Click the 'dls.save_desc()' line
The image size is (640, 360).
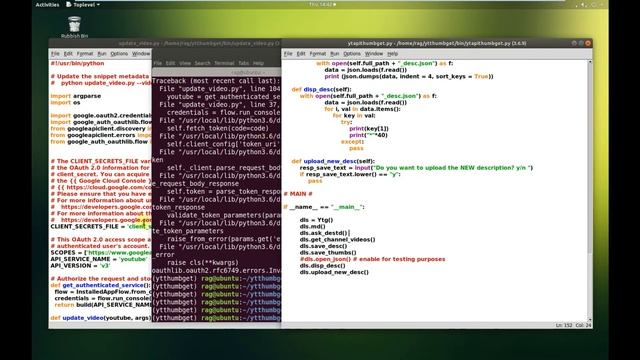click(323, 246)
